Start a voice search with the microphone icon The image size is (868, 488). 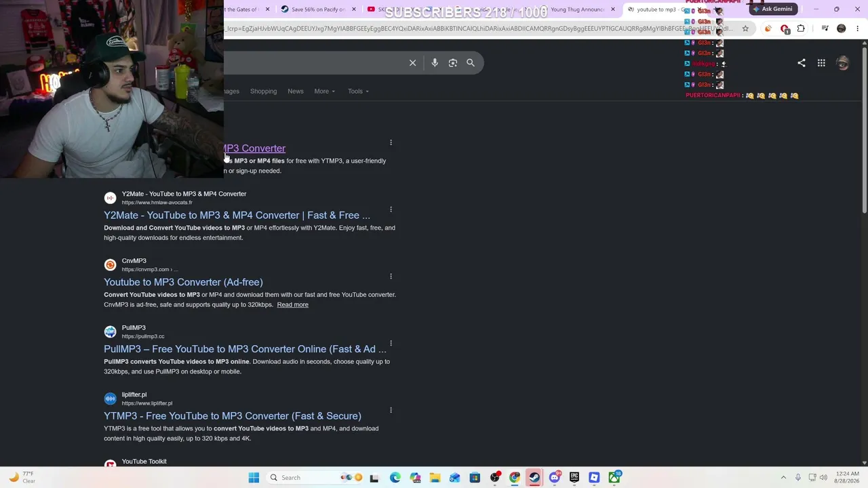[435, 63]
